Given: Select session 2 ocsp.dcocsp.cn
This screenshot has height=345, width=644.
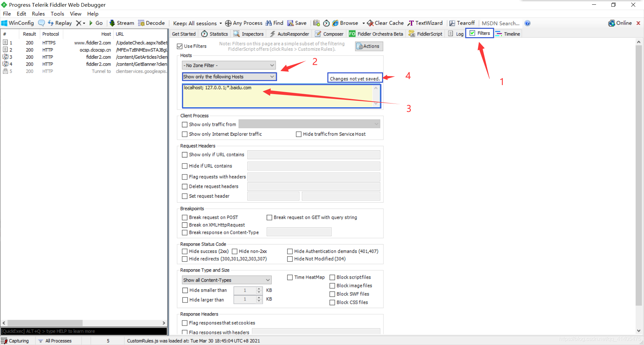Looking at the screenshot, I should (84, 50).
